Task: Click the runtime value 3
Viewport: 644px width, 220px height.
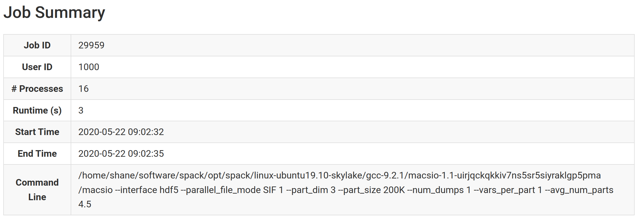Action: (x=81, y=111)
